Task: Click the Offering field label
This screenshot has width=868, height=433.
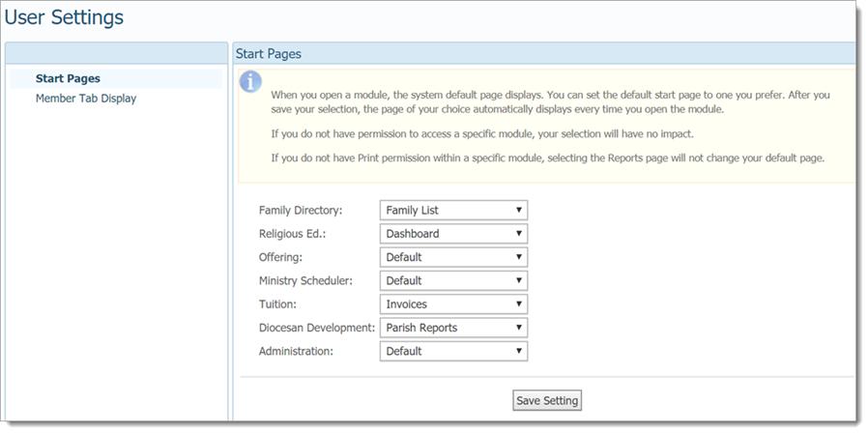Action: click(x=281, y=257)
